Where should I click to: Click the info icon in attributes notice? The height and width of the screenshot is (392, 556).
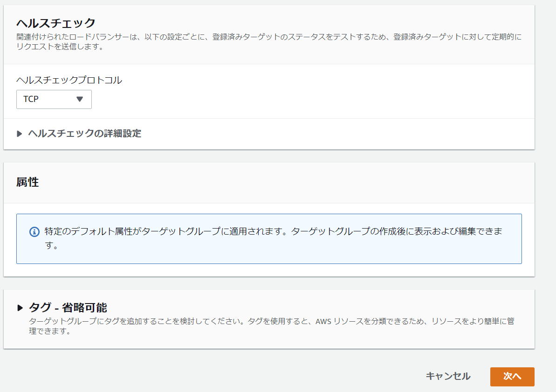click(x=34, y=232)
